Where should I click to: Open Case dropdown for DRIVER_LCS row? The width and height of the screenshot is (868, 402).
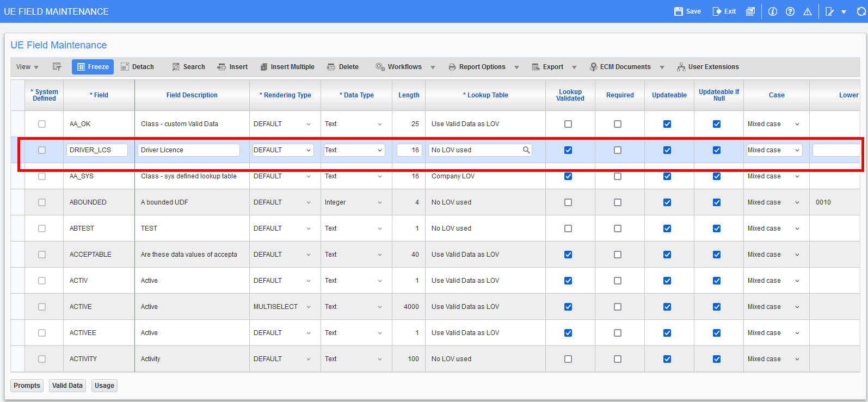tap(774, 150)
